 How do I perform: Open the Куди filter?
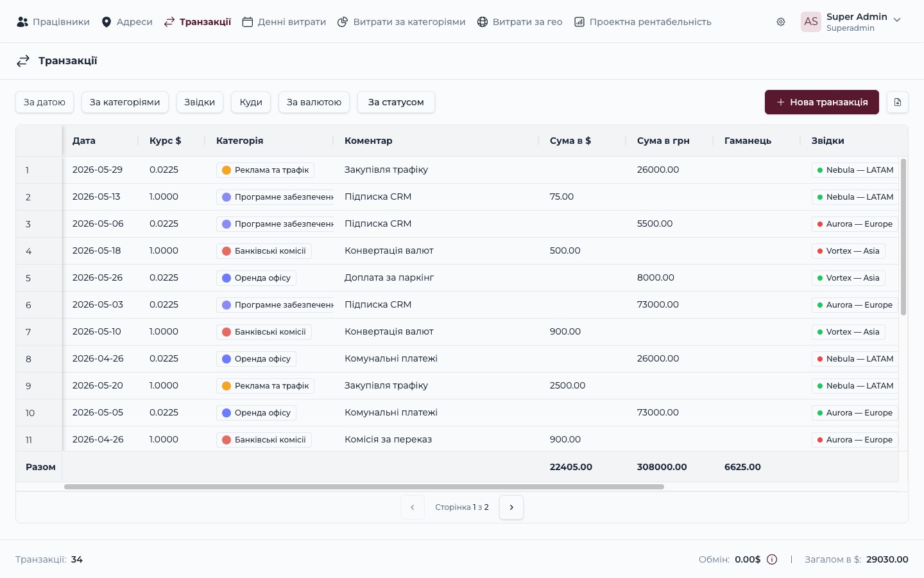(251, 102)
